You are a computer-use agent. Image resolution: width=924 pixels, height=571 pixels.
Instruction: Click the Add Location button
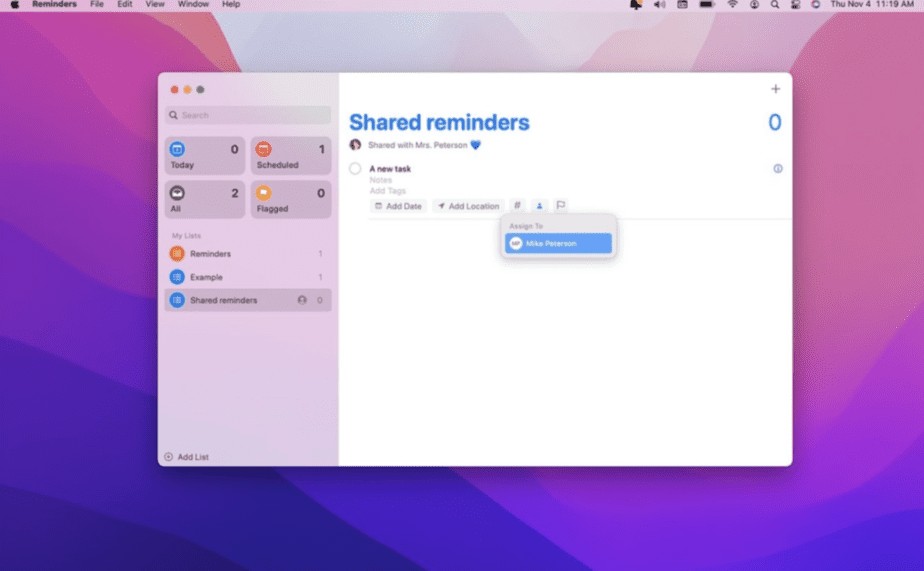[x=468, y=206]
